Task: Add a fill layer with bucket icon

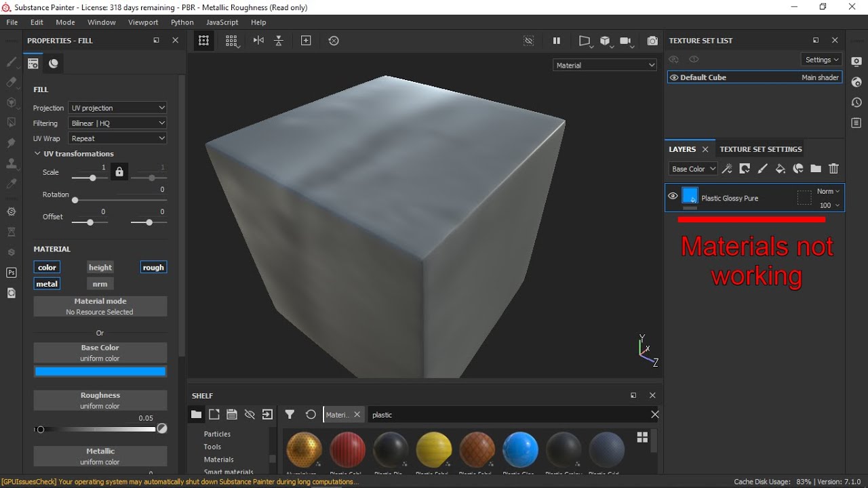Action: pos(780,169)
